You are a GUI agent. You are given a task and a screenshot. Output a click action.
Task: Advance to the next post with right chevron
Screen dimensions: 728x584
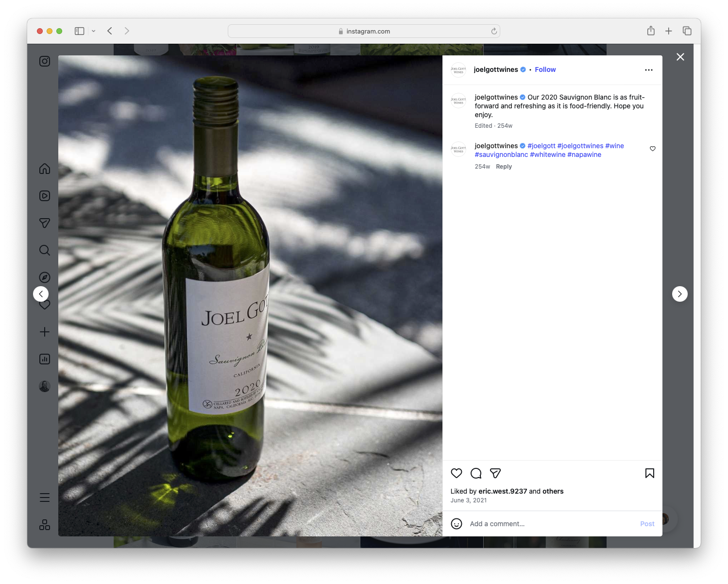coord(679,294)
